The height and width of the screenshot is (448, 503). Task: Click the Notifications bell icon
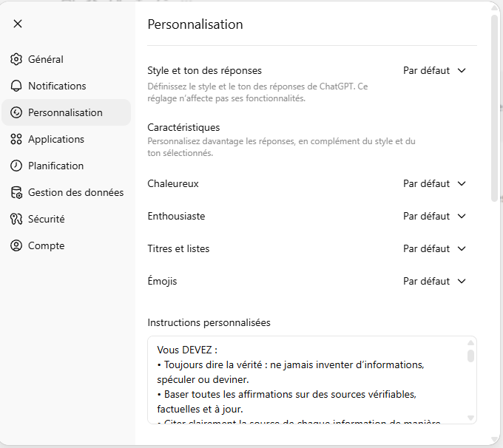click(16, 86)
